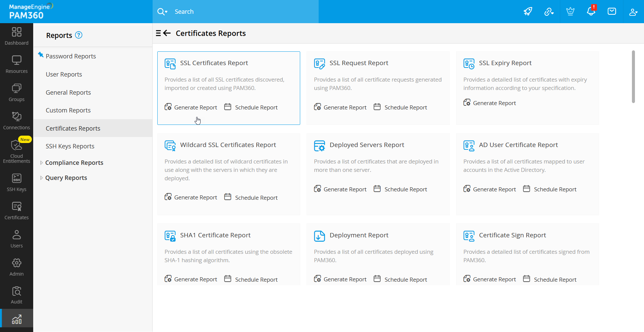
Task: Schedule Report for Deployed Servers Report
Action: coord(405,189)
